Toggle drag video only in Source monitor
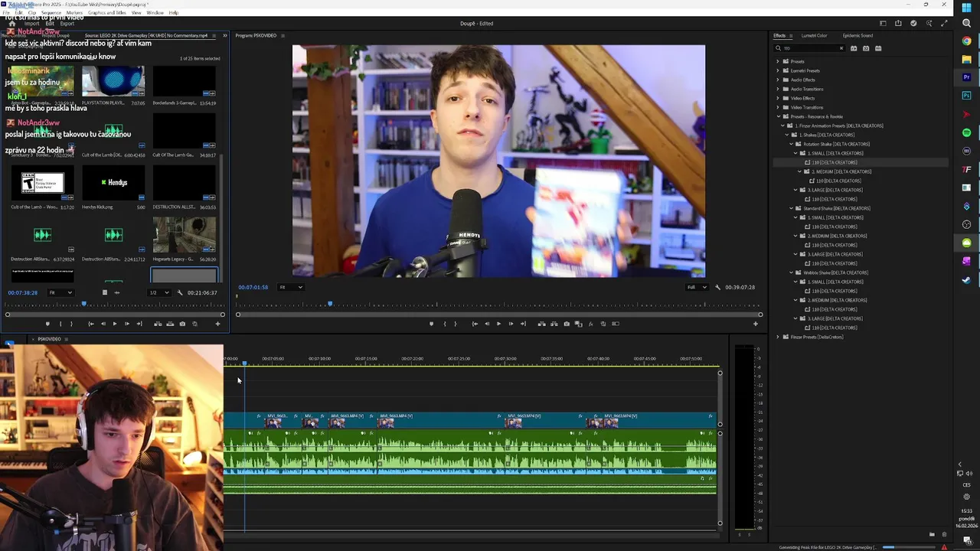This screenshot has height=551, width=980. 105,292
